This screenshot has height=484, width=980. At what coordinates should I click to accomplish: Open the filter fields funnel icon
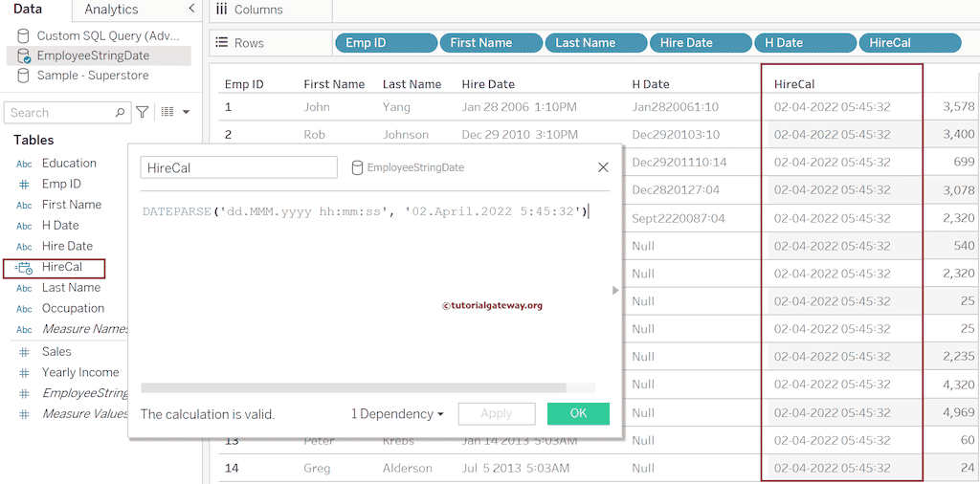[x=143, y=113]
